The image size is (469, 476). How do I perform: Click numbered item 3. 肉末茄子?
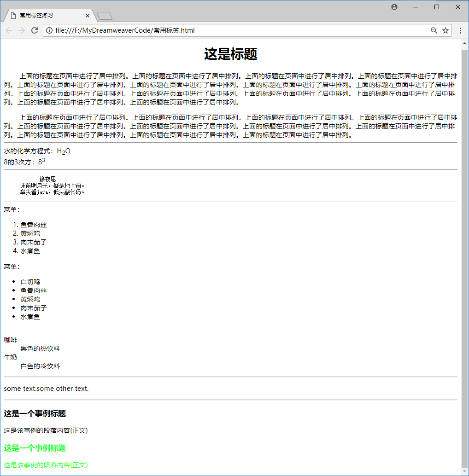pyautogui.click(x=30, y=242)
